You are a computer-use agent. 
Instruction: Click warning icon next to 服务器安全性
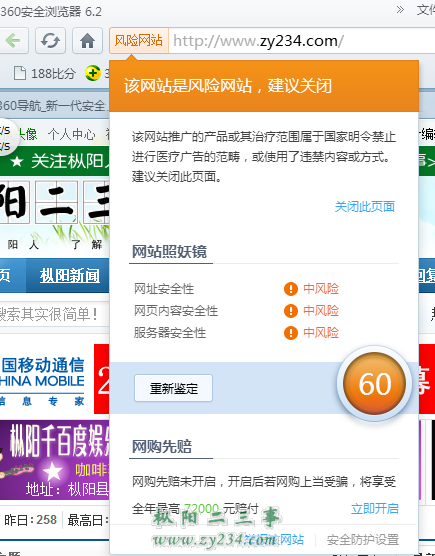(291, 333)
